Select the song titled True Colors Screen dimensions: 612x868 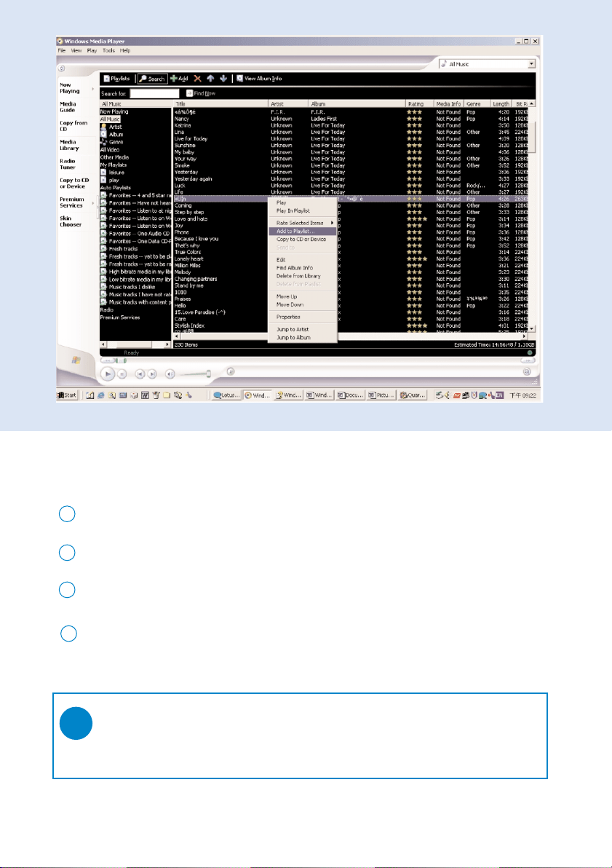tap(188, 253)
